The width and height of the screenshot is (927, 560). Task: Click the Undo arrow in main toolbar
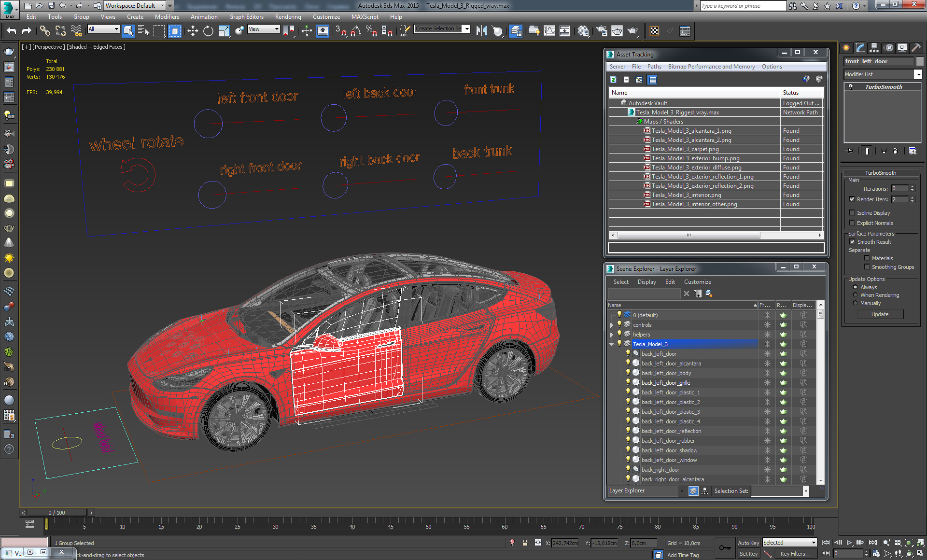[x=12, y=31]
